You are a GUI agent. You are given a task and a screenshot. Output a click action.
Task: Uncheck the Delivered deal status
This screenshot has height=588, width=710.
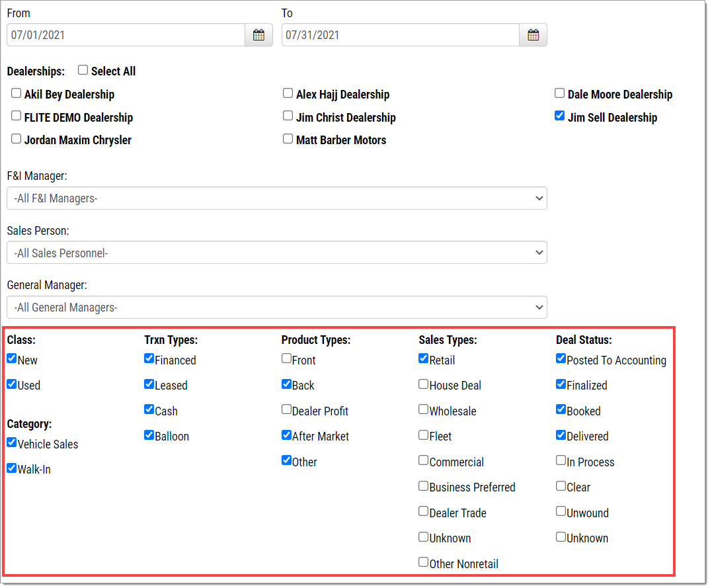coord(561,435)
